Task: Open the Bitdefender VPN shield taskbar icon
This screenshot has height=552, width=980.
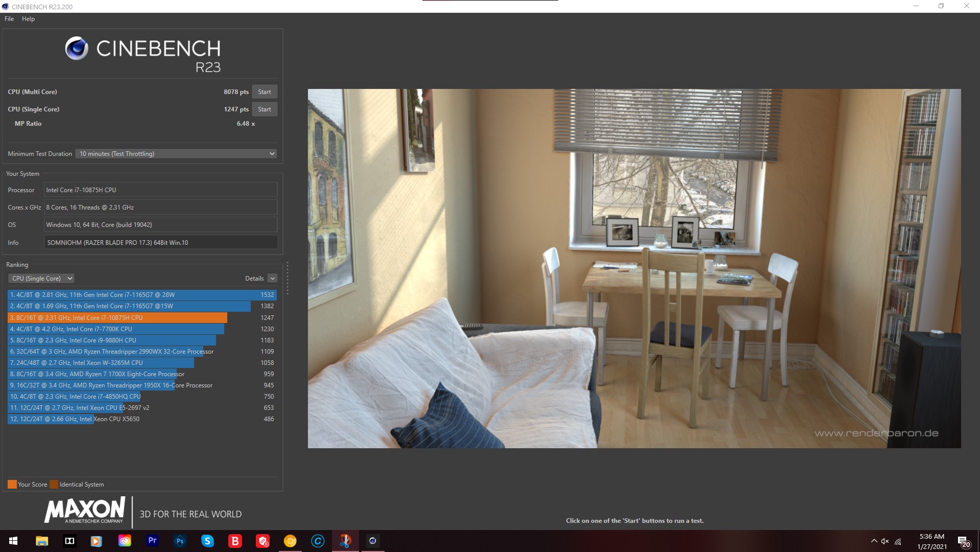Action: point(262,541)
